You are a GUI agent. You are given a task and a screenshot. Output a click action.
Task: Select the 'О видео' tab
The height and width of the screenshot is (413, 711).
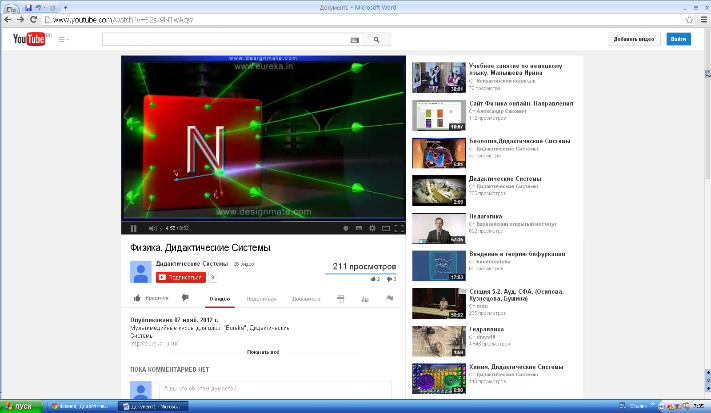point(220,299)
